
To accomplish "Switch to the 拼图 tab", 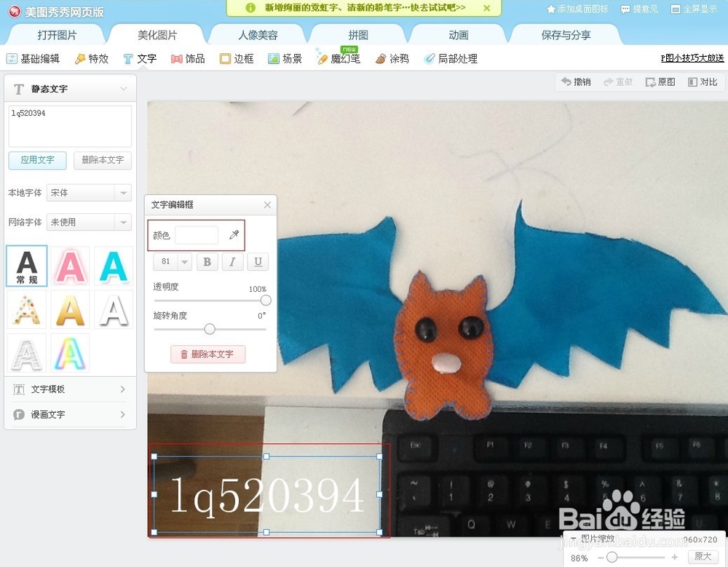I will tap(358, 35).
